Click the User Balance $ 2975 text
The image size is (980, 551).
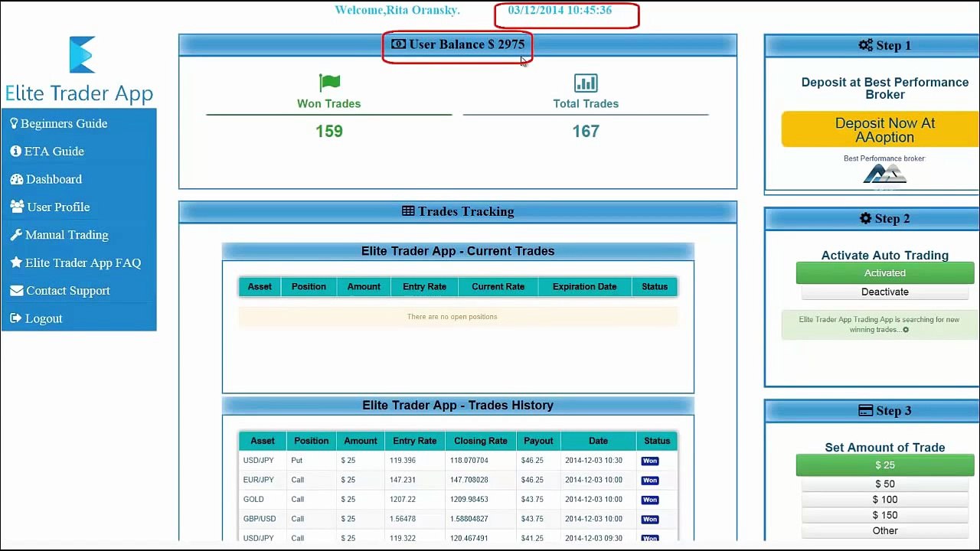coord(467,44)
